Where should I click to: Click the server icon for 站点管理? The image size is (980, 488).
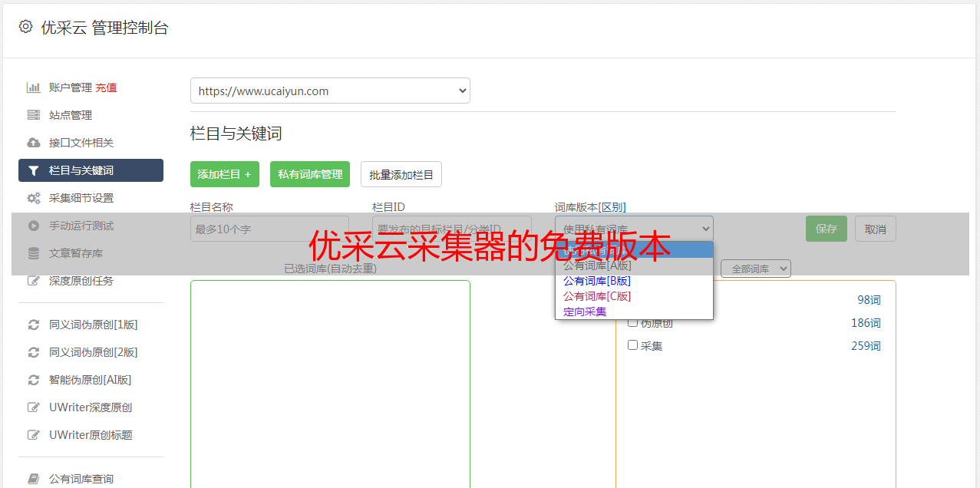coord(34,115)
